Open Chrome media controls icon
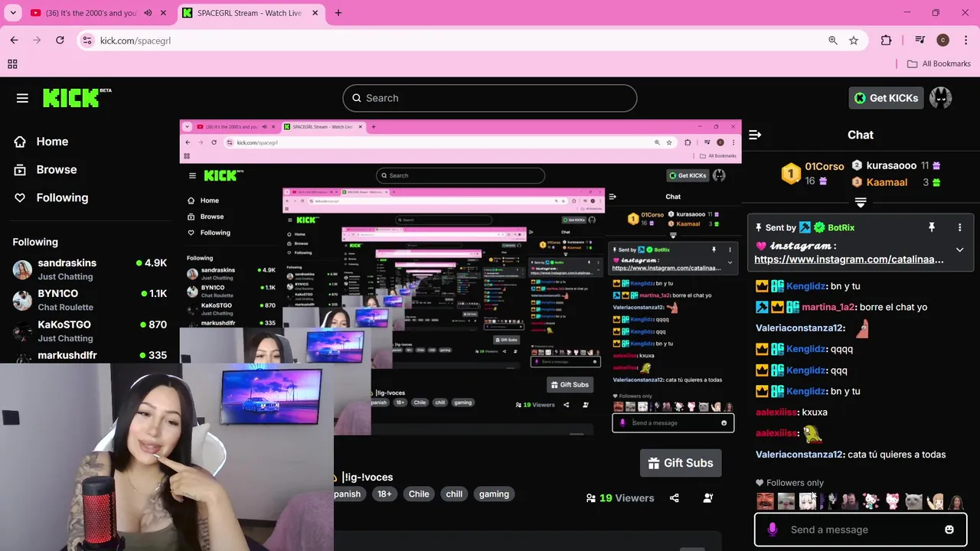This screenshot has width=980, height=551. (920, 41)
